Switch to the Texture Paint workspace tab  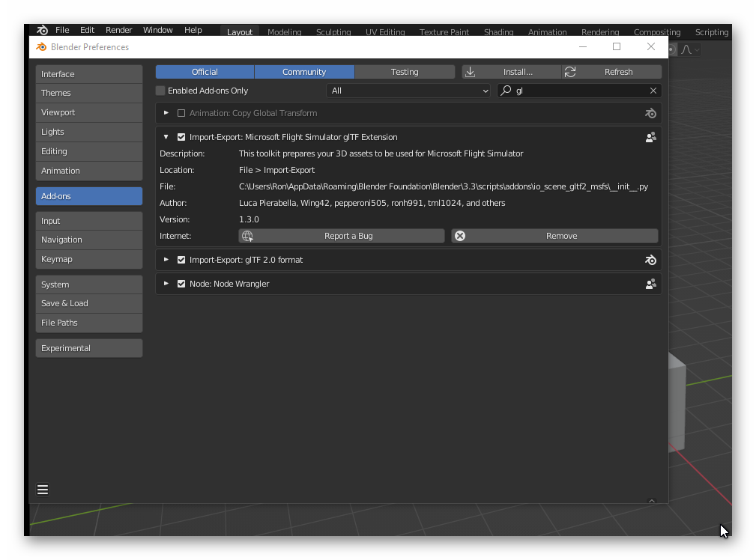pyautogui.click(x=444, y=31)
